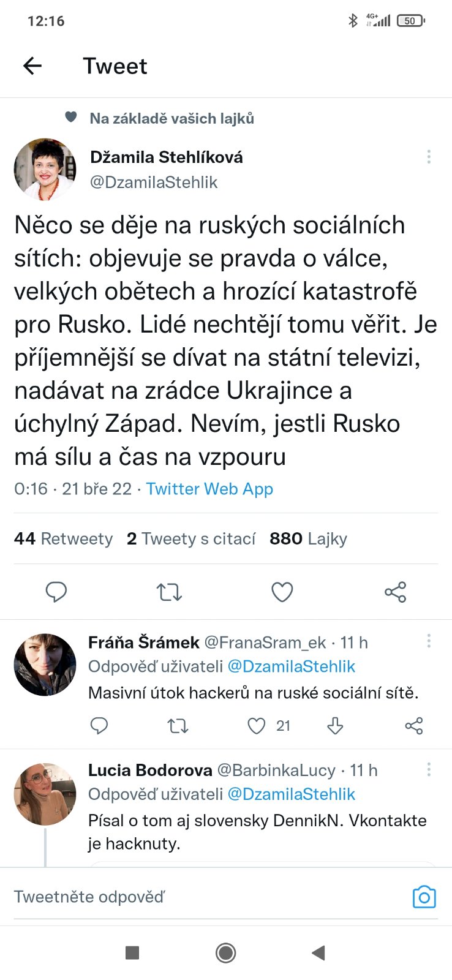Open more options on Fráňa Šrámek's reply

point(429,641)
